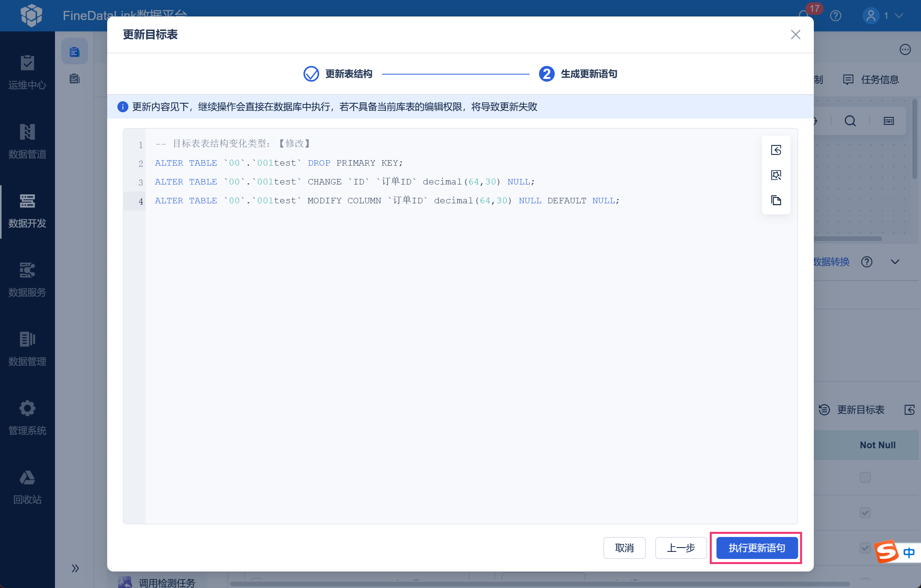Viewport: 921px width, 588px height.
Task: Click the DROP PRIMARY KEY statement line
Action: point(279,163)
